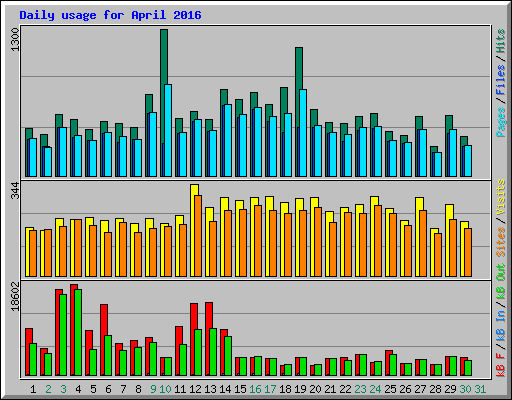Screen dimensions: 512x400
Task: Click day 3 on the x-axis
Action: coord(63,389)
